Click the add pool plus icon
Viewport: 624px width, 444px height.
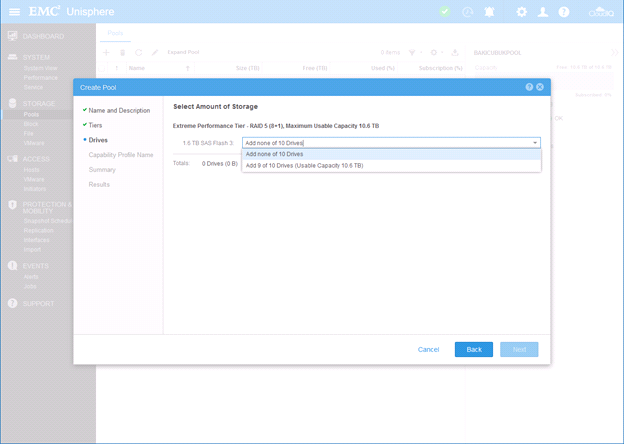[x=108, y=52]
